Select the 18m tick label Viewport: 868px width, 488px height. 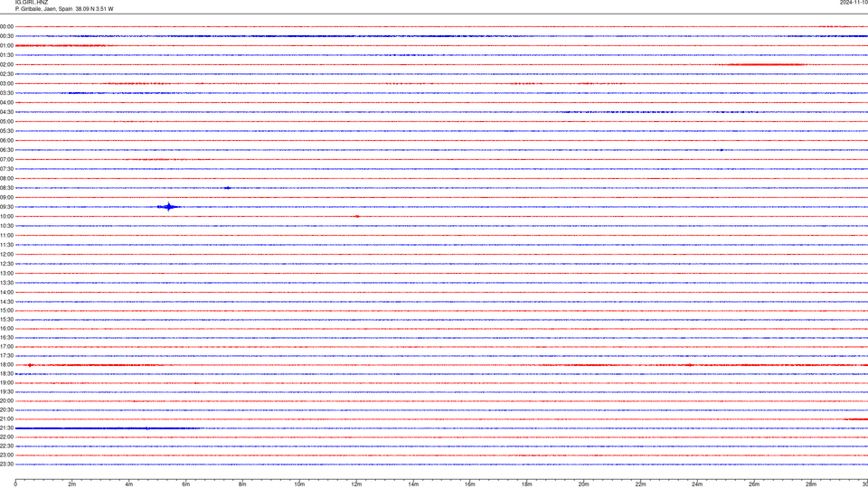(x=527, y=484)
